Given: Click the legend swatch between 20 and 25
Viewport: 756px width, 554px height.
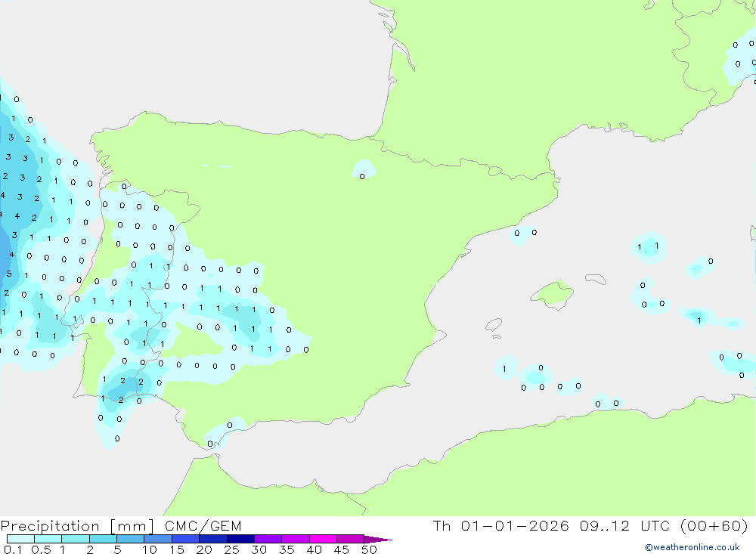Looking at the screenshot, I should point(212,539).
